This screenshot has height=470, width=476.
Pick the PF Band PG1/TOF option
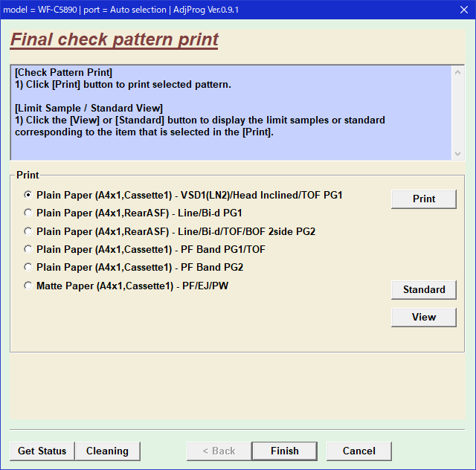tap(28, 250)
